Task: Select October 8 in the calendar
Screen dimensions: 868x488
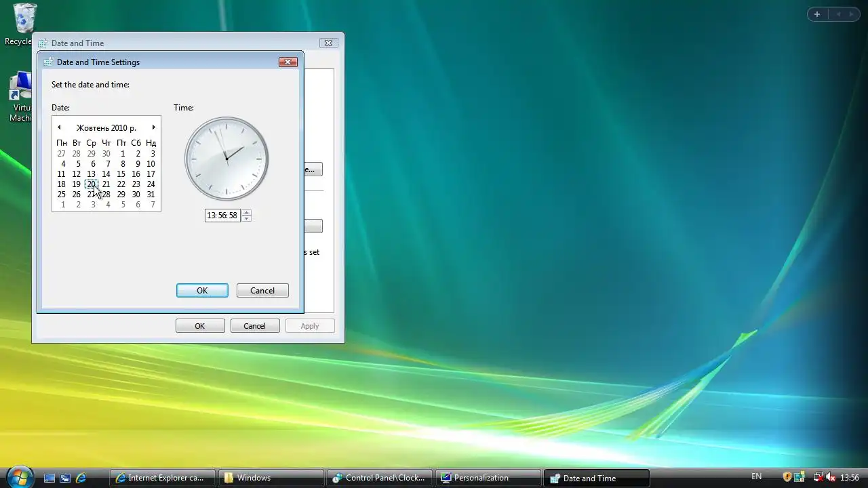Action: (x=121, y=164)
